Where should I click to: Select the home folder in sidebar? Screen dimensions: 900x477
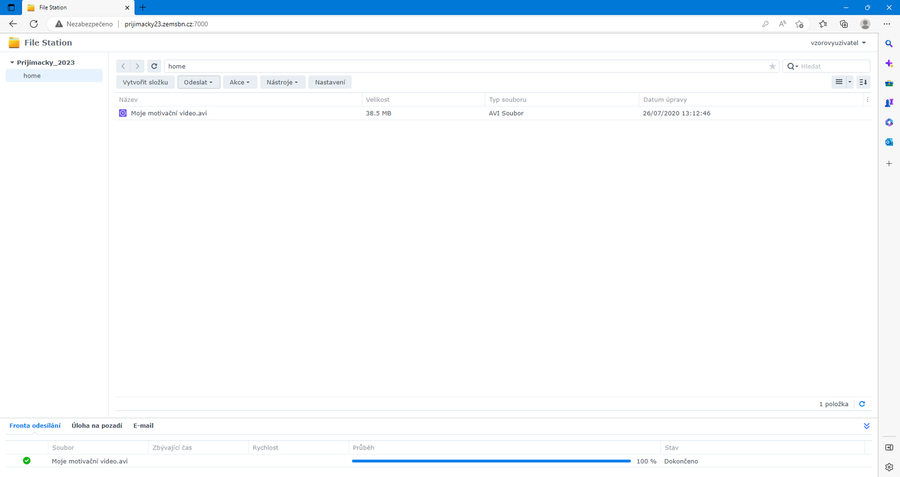pos(33,75)
